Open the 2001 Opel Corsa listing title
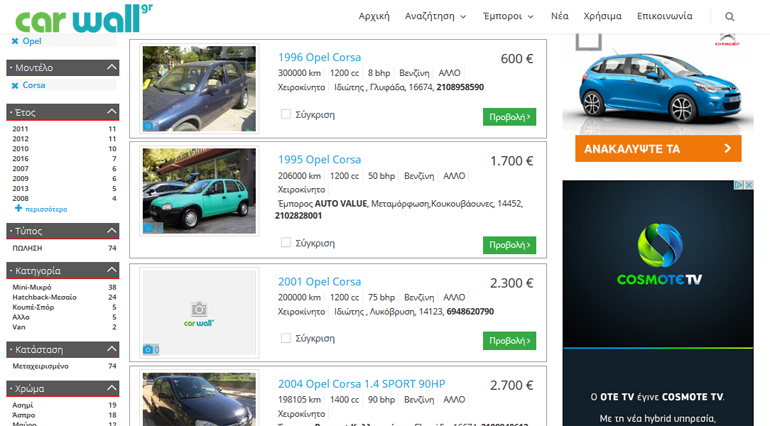770x426 pixels. [x=319, y=282]
